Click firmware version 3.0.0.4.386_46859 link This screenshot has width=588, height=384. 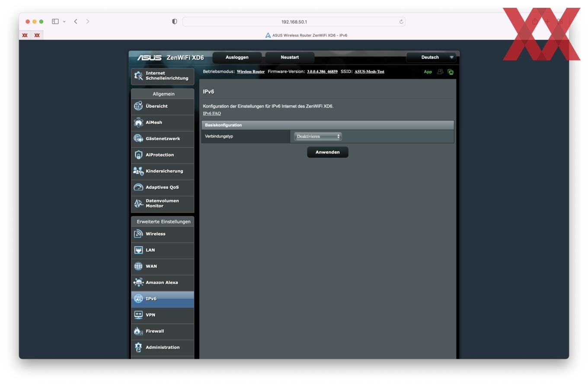[322, 72]
